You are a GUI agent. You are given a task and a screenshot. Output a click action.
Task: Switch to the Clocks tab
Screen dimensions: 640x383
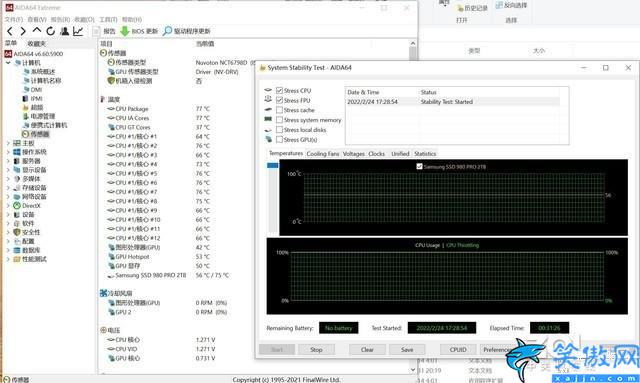tap(376, 154)
